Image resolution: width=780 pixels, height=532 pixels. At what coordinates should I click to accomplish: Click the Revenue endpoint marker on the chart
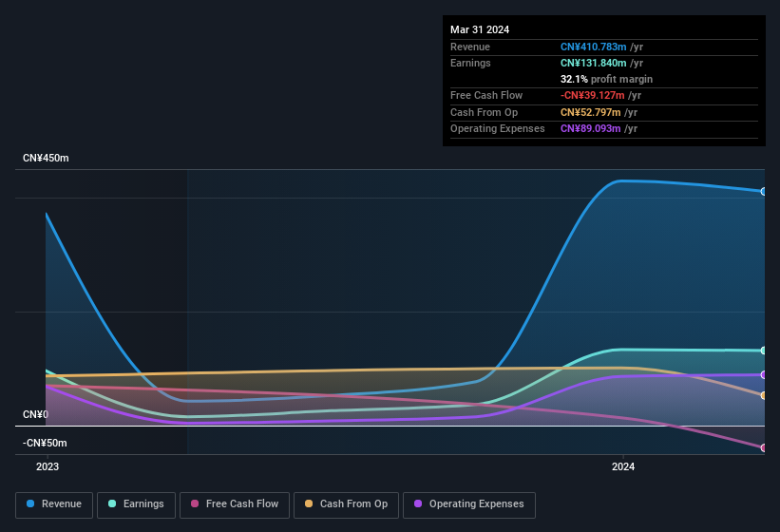[763, 191]
